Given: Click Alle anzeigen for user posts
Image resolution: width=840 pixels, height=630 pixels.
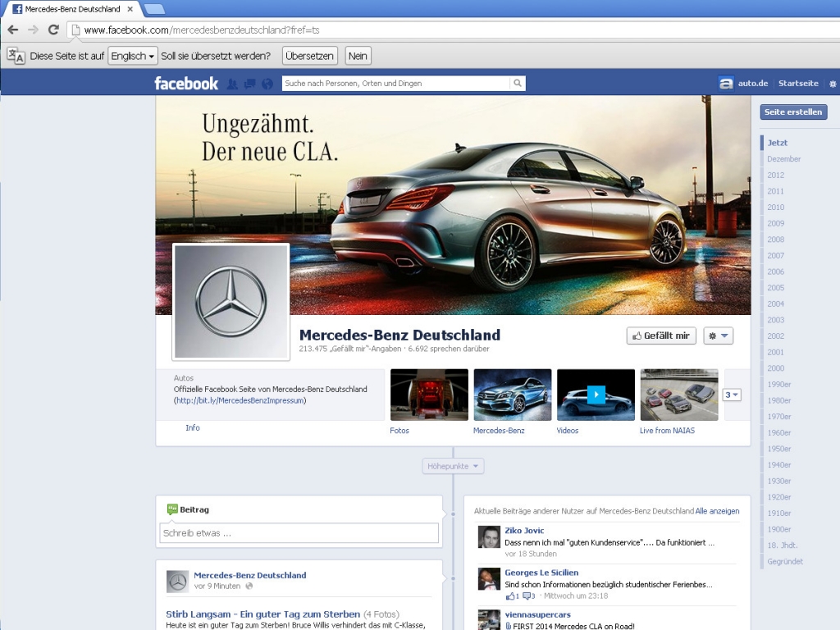Looking at the screenshot, I should point(717,511).
